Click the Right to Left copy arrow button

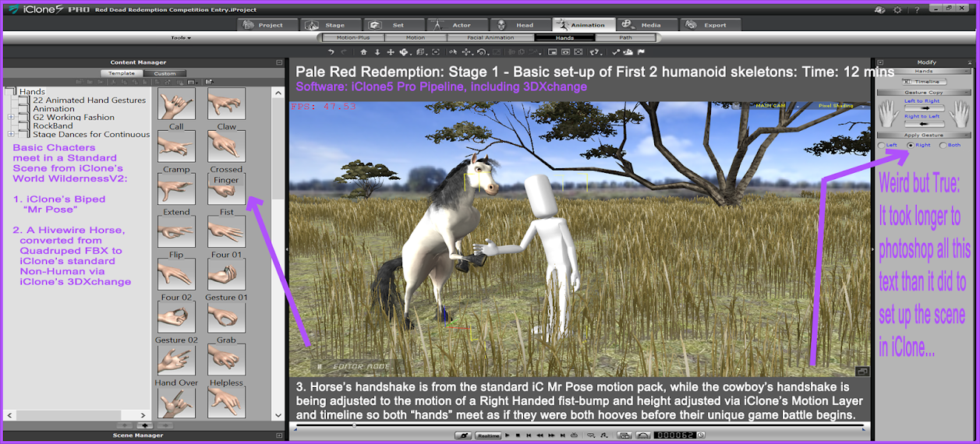pyautogui.click(x=923, y=122)
